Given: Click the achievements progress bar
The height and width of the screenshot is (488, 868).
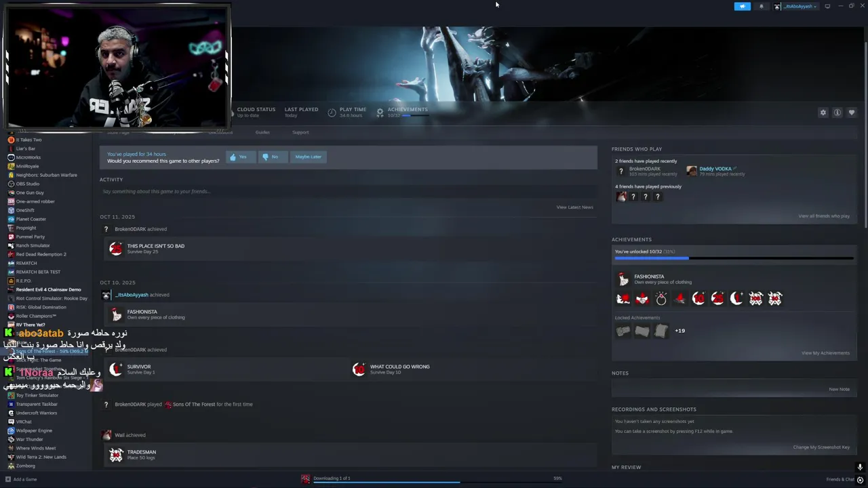Looking at the screenshot, I should pyautogui.click(x=734, y=258).
